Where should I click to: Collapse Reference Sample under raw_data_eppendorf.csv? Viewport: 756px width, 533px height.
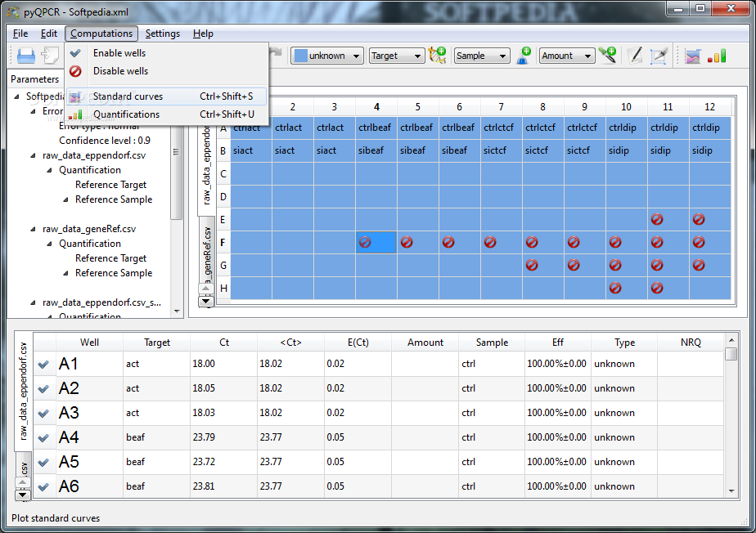[x=65, y=199]
